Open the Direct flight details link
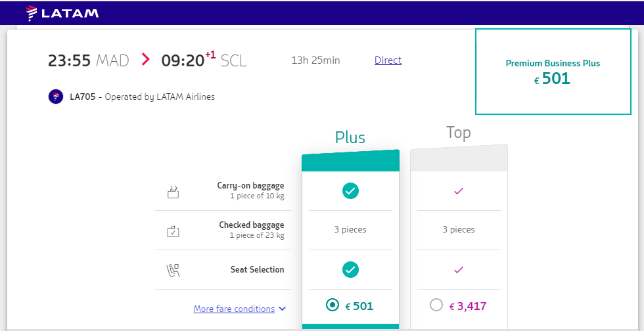Viewport: 644px width, 331px height. pyautogui.click(x=388, y=60)
